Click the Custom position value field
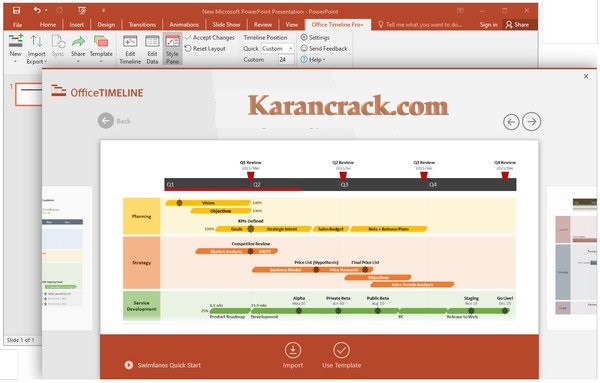This screenshot has width=600, height=383. pos(285,60)
